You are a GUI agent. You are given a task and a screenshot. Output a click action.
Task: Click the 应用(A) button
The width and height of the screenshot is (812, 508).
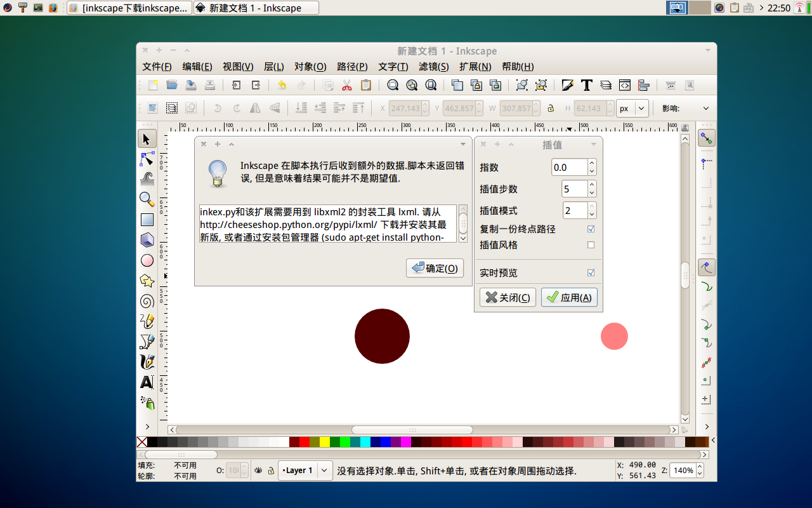(x=569, y=297)
